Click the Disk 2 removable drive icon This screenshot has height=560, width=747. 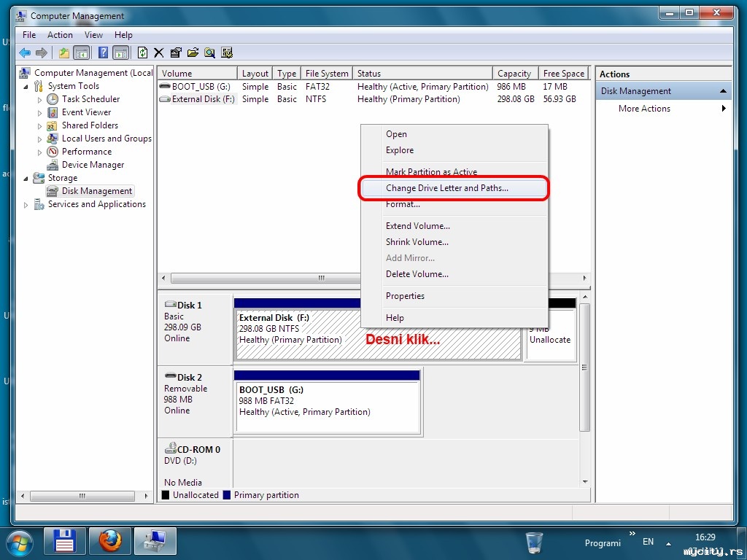coord(170,376)
